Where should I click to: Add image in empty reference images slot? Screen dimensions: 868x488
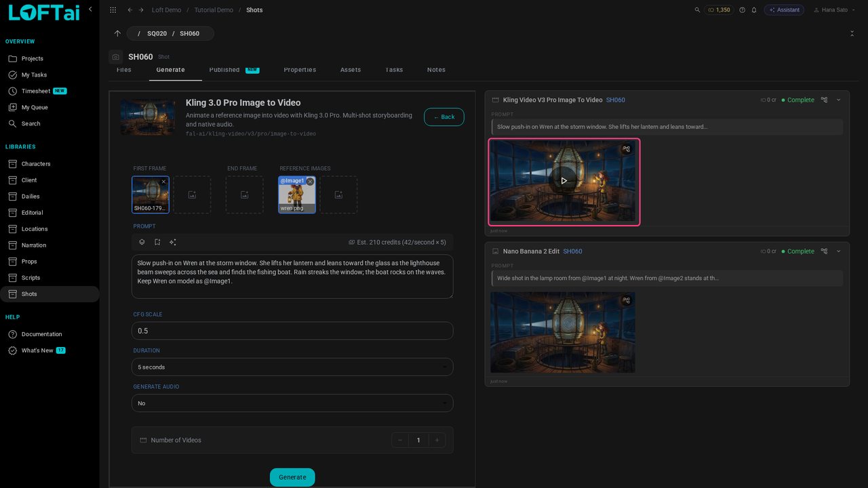coord(338,195)
